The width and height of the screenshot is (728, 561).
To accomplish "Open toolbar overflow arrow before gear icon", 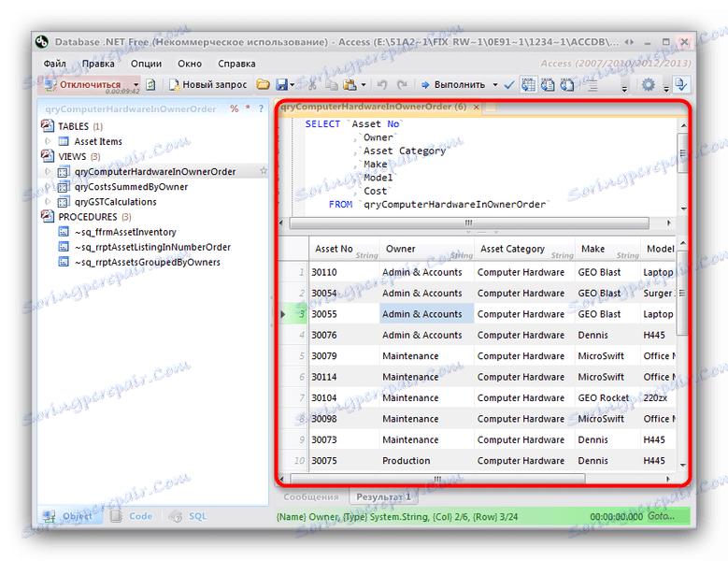I will click(624, 88).
